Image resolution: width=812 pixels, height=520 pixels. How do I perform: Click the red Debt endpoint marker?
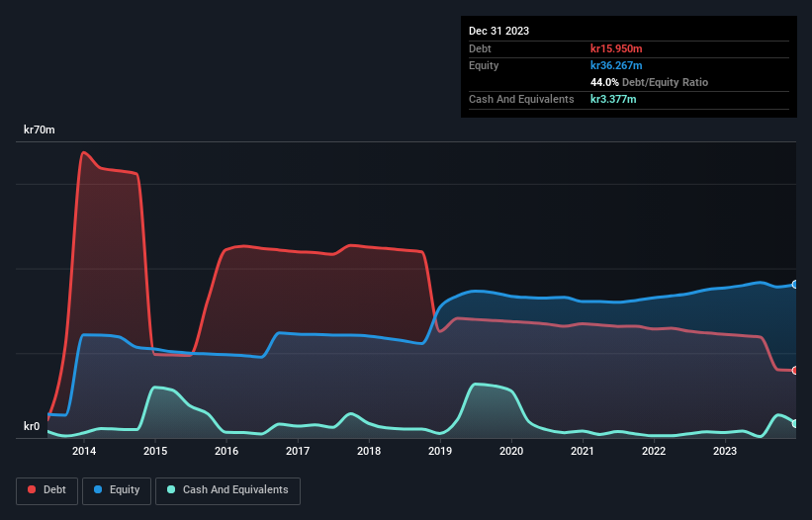[x=795, y=371]
